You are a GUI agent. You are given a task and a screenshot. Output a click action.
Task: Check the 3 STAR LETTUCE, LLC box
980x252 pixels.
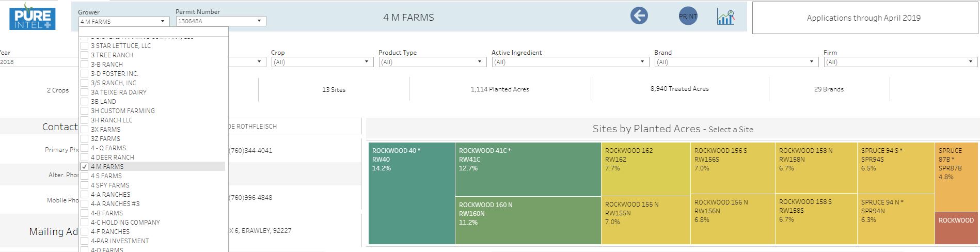[x=85, y=46]
